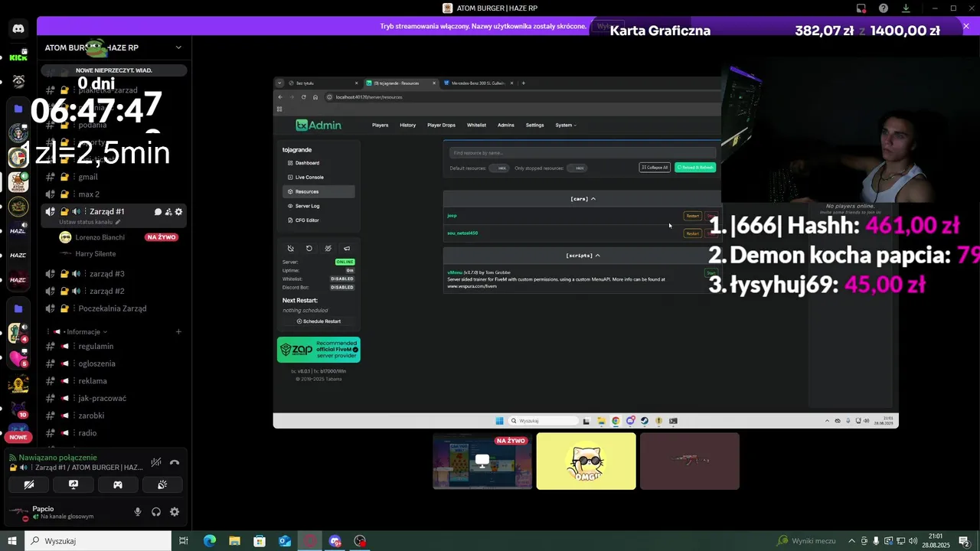
Task: Open Zarząd #1 channel settings gear
Action: (179, 212)
